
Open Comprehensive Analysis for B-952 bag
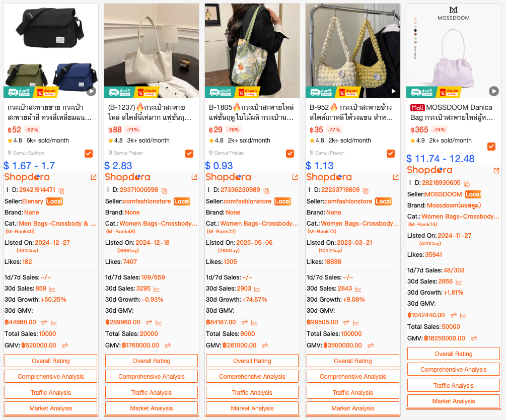pyautogui.click(x=353, y=376)
